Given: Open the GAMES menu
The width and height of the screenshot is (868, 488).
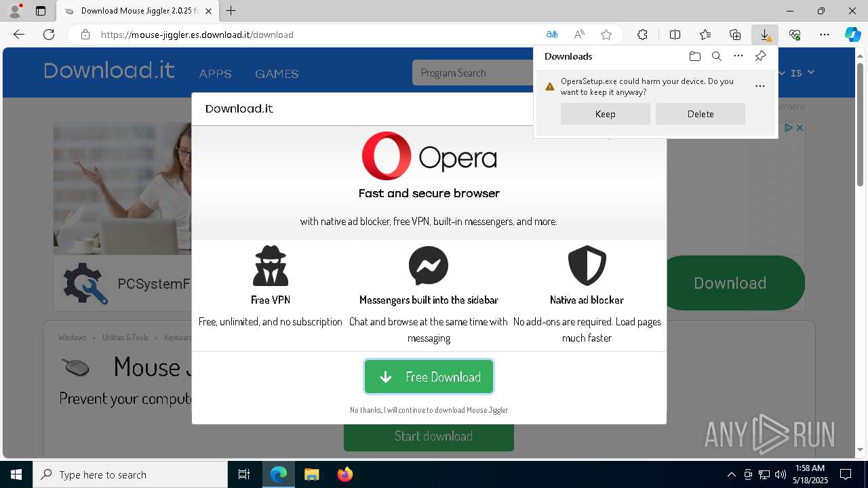Looking at the screenshot, I should pyautogui.click(x=277, y=74).
